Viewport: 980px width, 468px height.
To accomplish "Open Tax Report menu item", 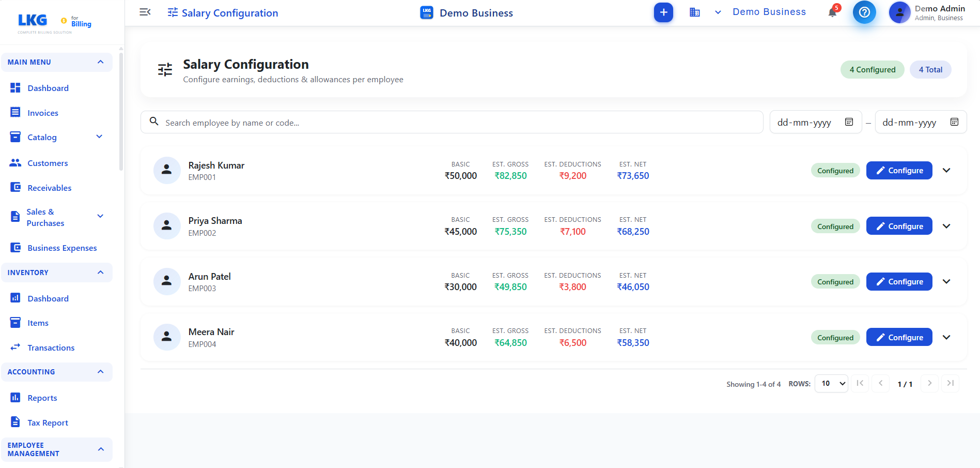I will click(48, 422).
